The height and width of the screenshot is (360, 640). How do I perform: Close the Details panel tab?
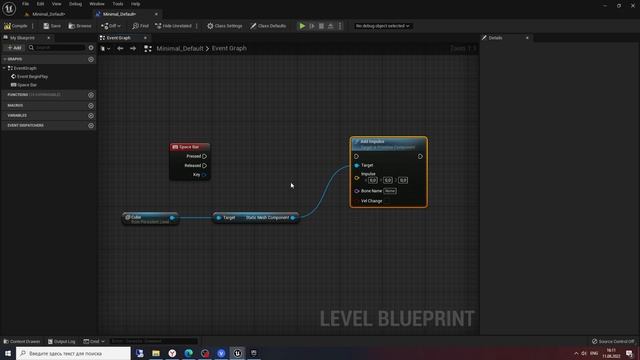click(x=527, y=38)
